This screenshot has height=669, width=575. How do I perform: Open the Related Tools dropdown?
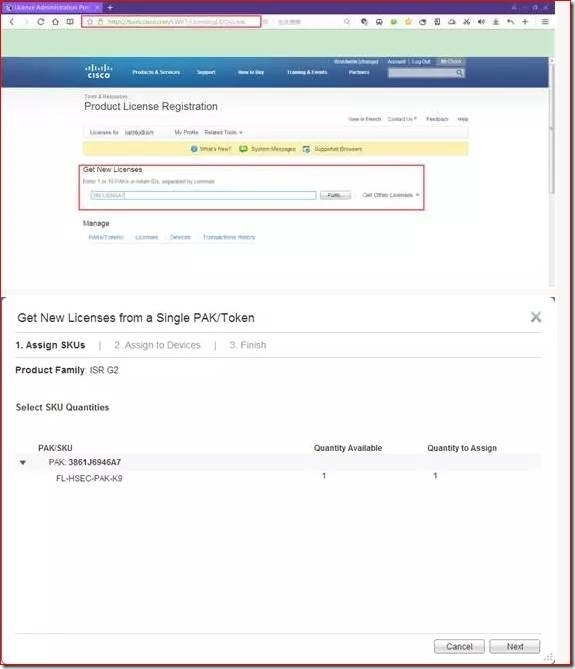(224, 132)
